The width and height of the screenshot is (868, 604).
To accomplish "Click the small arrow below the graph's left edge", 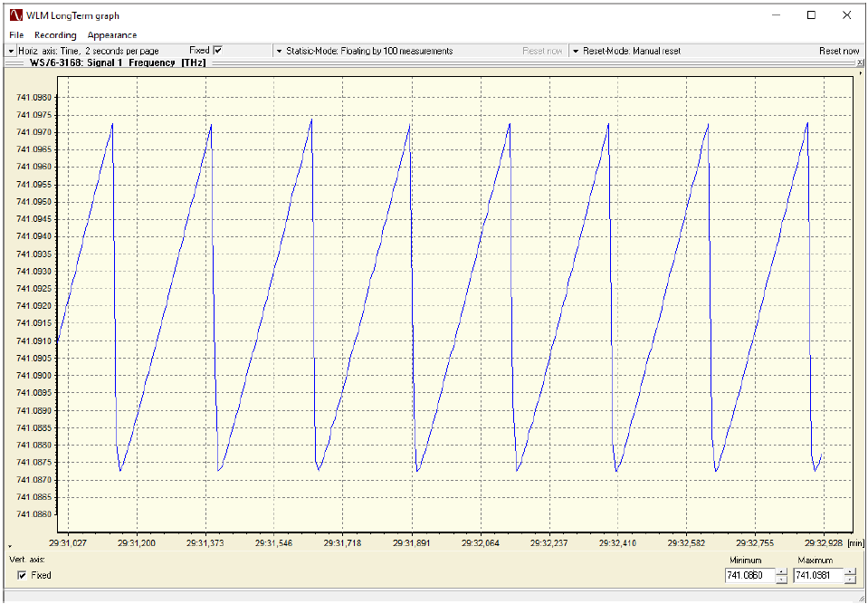I will [10, 546].
